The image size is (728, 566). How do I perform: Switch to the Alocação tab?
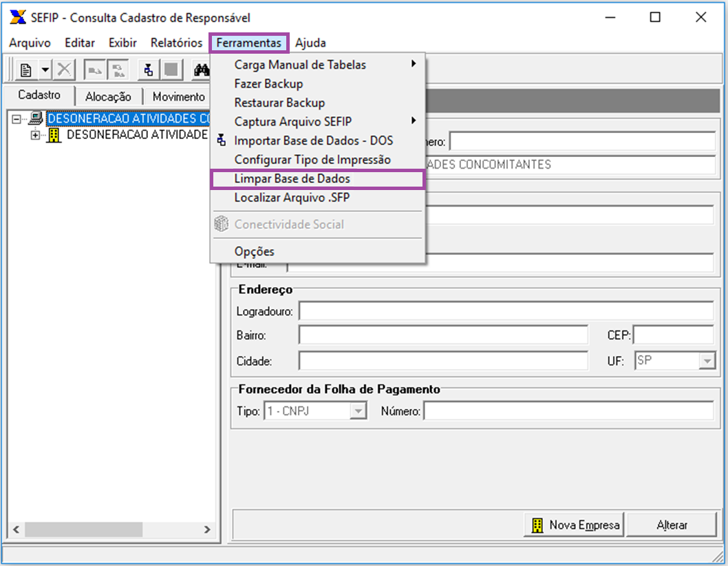point(108,96)
